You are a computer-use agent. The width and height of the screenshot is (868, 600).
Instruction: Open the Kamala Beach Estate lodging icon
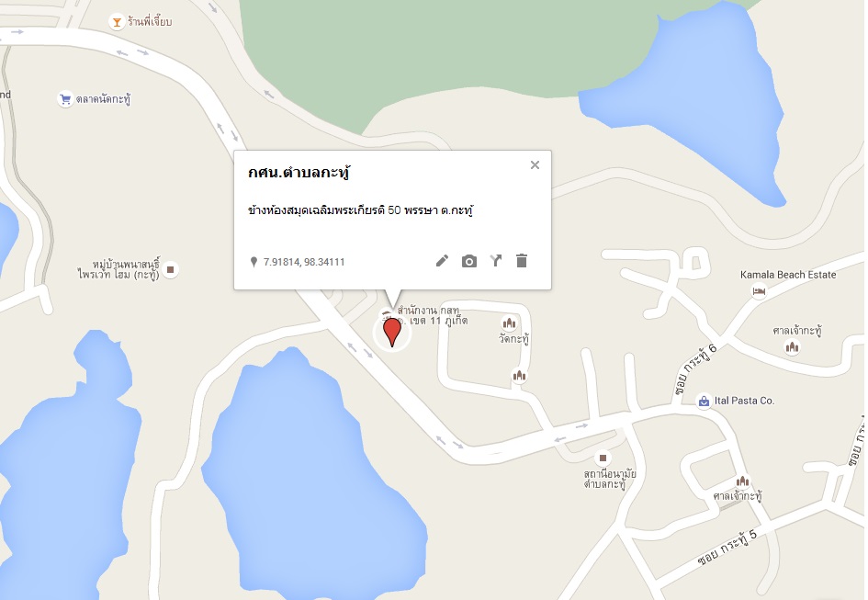[x=760, y=290]
